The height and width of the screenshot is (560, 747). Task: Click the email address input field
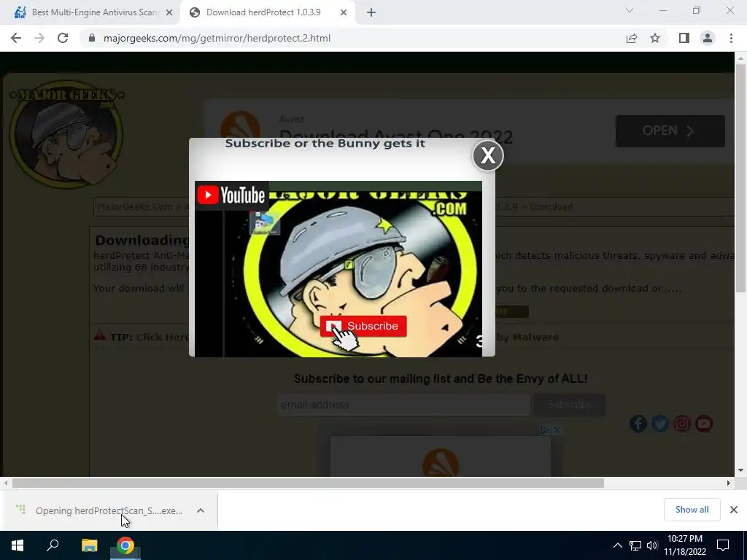(403, 405)
